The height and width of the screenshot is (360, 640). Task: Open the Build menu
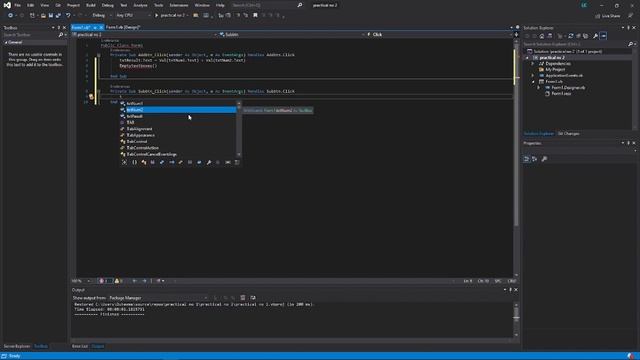[91, 5]
